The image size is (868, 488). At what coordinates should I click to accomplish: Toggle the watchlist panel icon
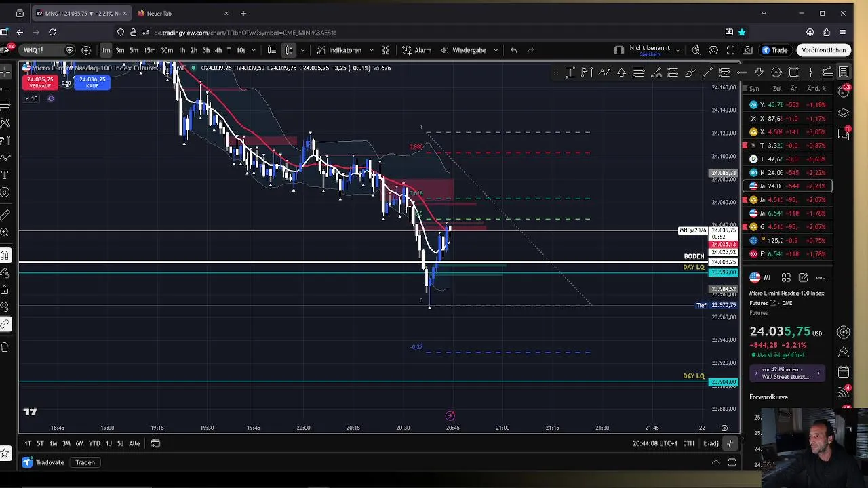click(844, 72)
